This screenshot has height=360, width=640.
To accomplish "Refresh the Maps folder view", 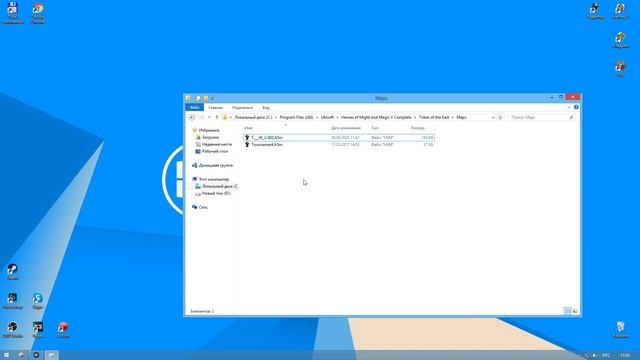I will (x=500, y=118).
